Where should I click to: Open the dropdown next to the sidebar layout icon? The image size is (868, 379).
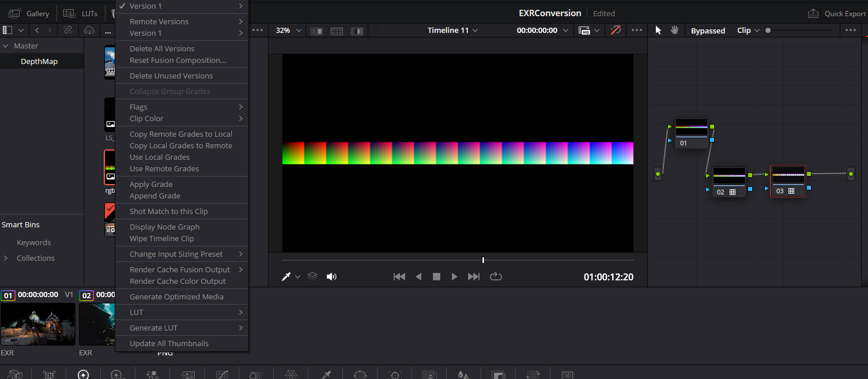click(x=21, y=31)
